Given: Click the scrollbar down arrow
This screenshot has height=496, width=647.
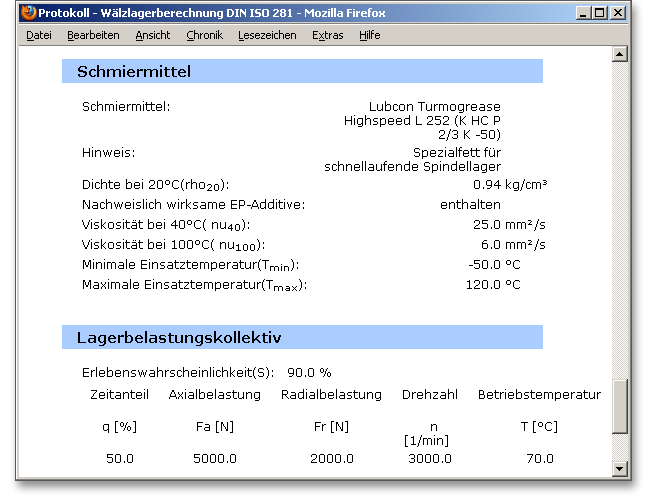Looking at the screenshot, I should pos(619,468).
